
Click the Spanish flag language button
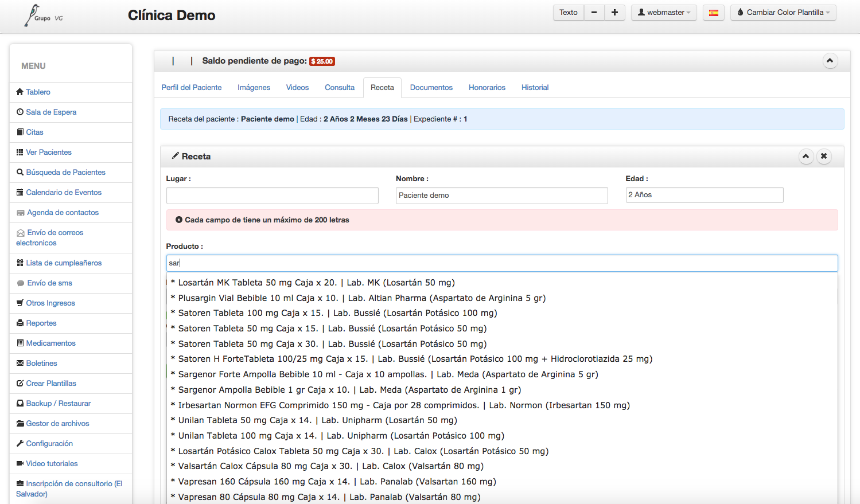coord(714,13)
